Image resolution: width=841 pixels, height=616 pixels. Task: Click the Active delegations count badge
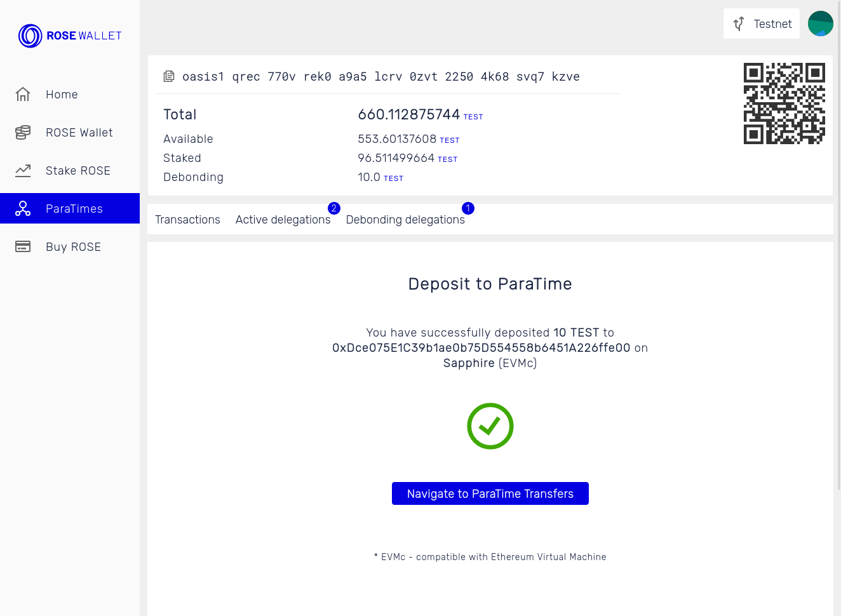pyautogui.click(x=333, y=208)
